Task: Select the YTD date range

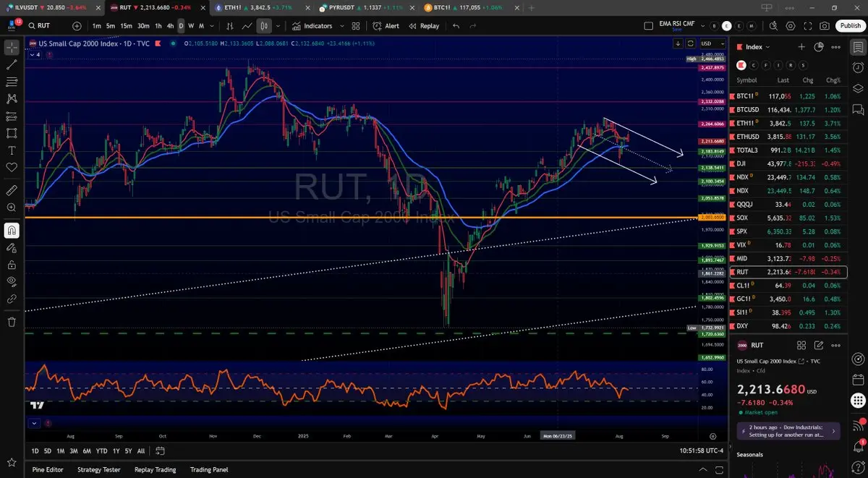Action: point(101,451)
